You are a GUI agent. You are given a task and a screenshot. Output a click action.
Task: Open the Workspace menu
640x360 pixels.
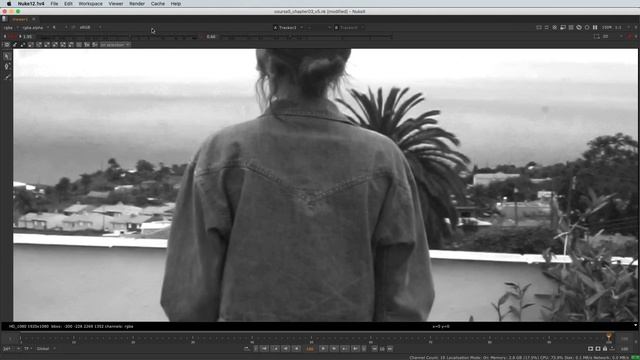click(x=90, y=4)
